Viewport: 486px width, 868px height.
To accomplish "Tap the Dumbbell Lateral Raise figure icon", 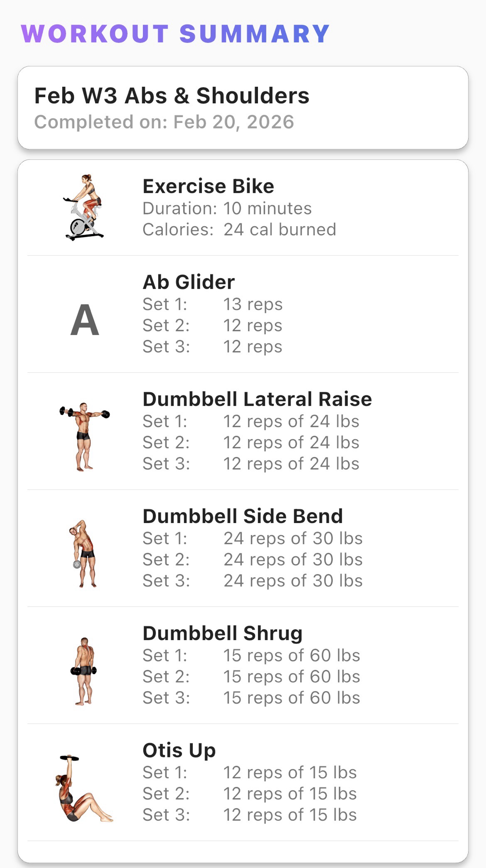I will (84, 437).
